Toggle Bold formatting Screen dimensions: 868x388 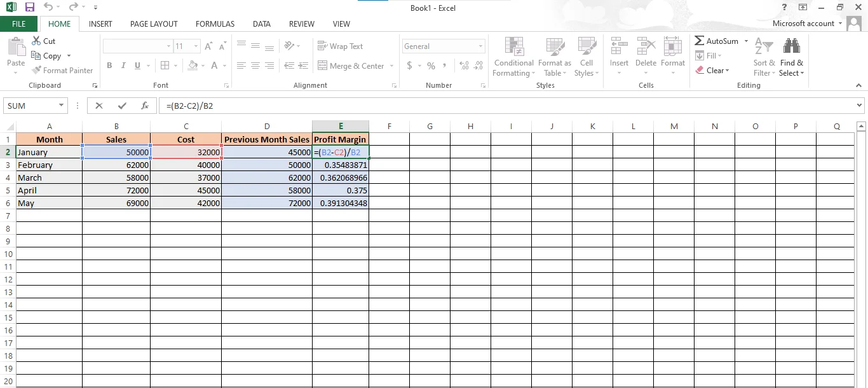point(109,66)
